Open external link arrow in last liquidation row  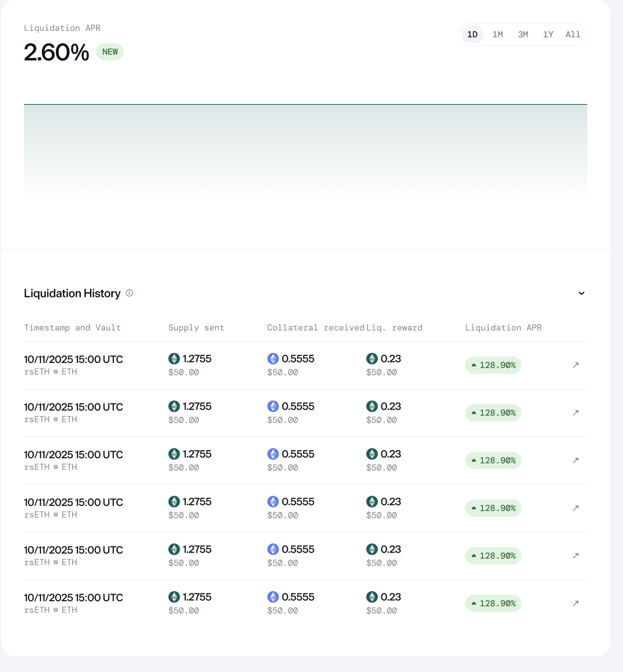pos(575,604)
